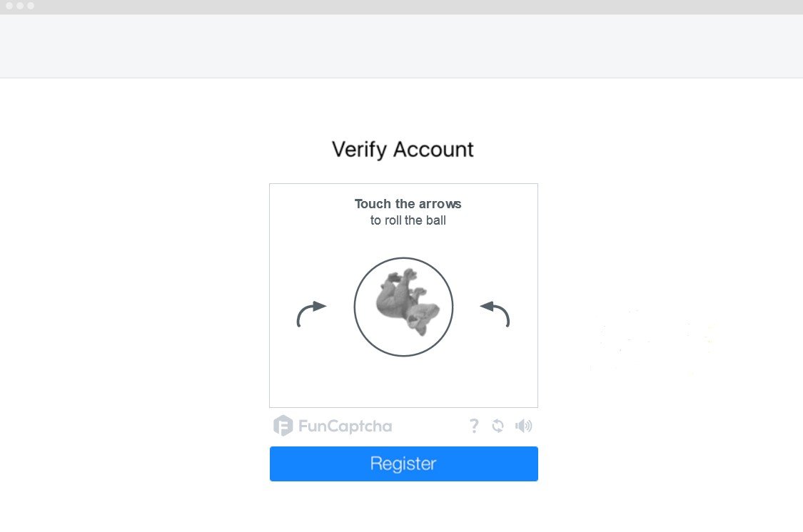This screenshot has height=532, width=803.
Task: Click the animal image inside the ball
Action: click(x=407, y=302)
